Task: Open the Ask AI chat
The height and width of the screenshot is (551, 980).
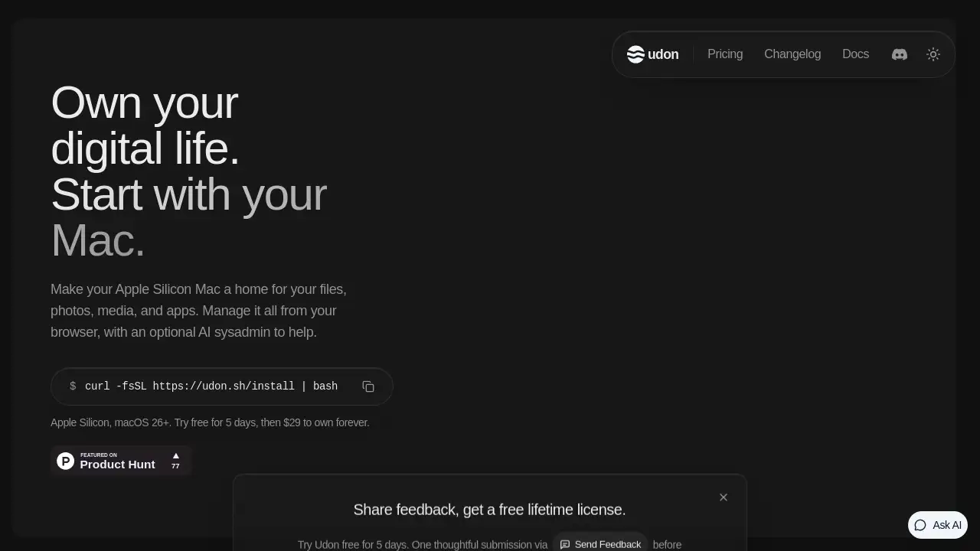Action: point(938,525)
